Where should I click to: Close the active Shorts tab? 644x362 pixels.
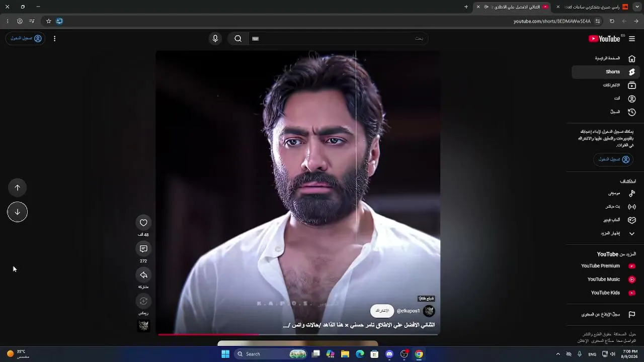[x=478, y=7]
